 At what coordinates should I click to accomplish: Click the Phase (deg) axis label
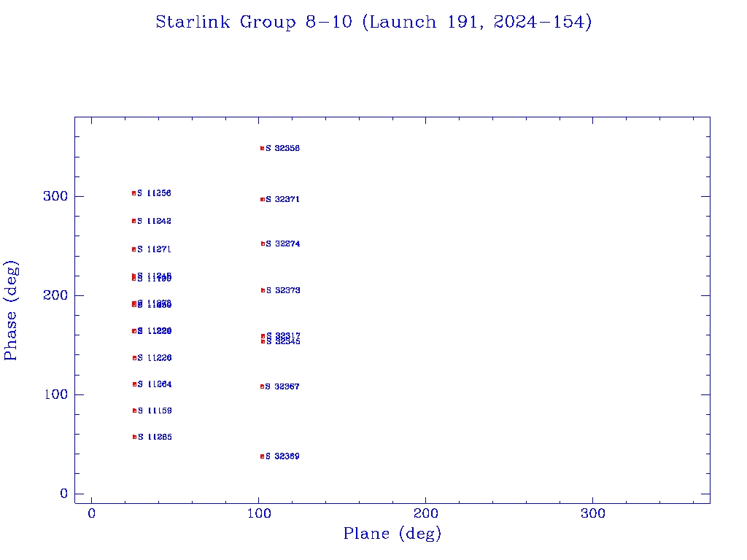(x=12, y=310)
